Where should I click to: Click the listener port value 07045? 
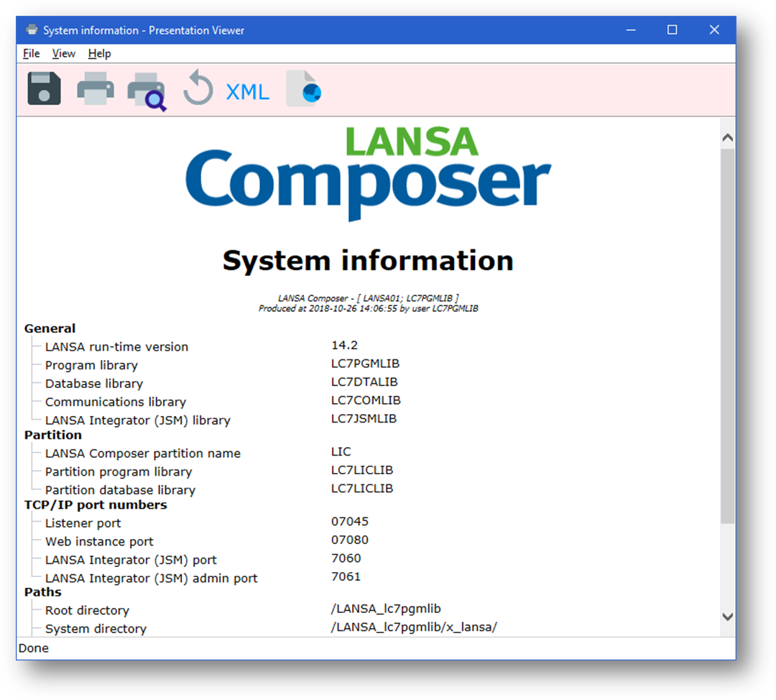350,521
